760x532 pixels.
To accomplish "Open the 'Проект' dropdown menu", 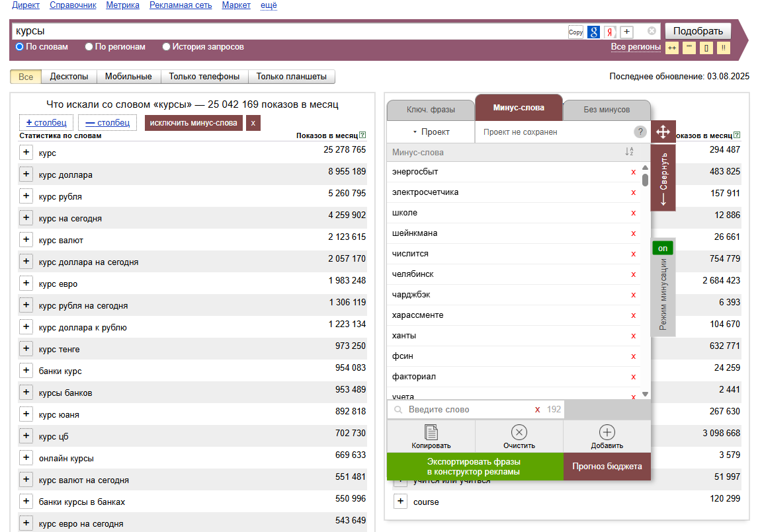I will (431, 132).
